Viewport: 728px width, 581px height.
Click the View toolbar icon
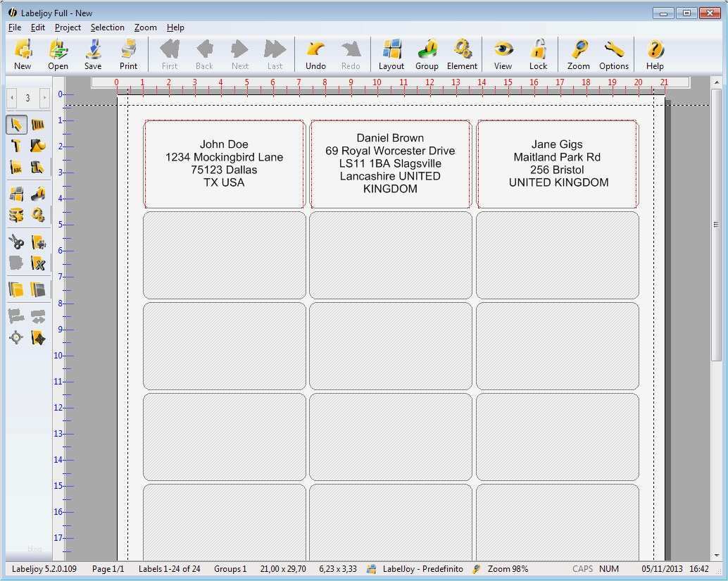point(502,53)
